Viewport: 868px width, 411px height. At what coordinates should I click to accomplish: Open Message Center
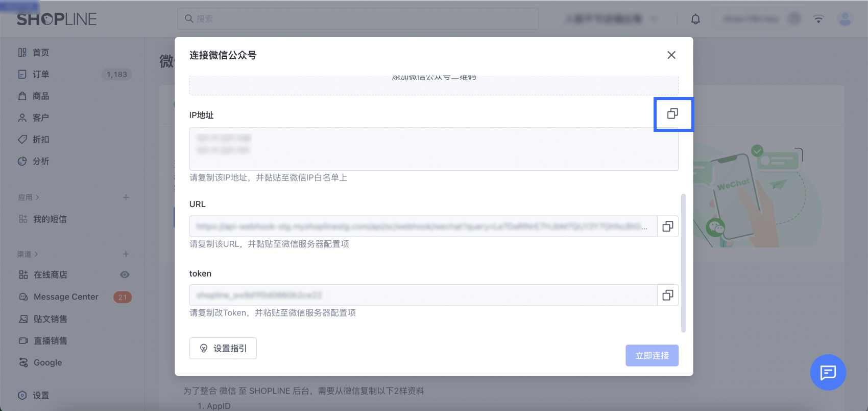point(66,297)
